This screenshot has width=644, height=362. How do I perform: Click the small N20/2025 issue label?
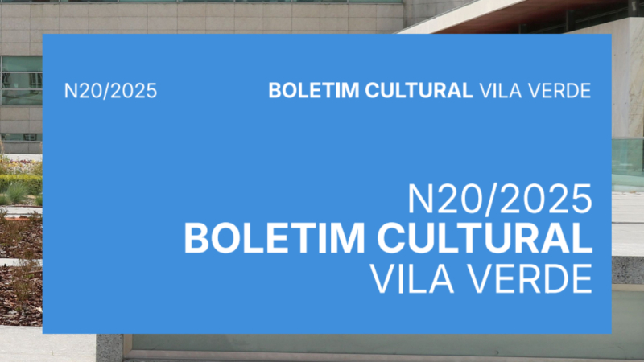110,91
